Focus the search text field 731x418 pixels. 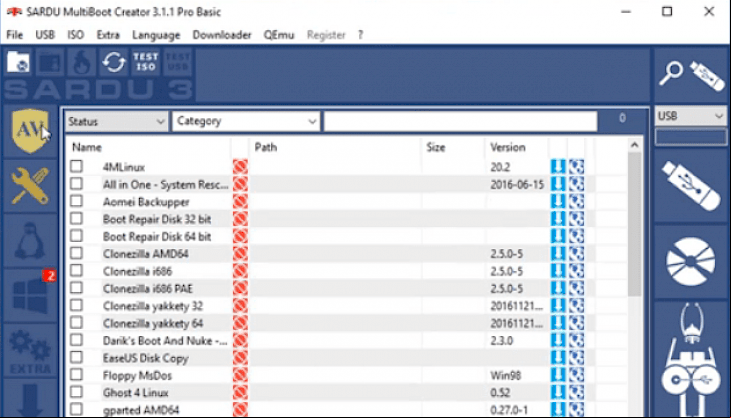coord(461,121)
